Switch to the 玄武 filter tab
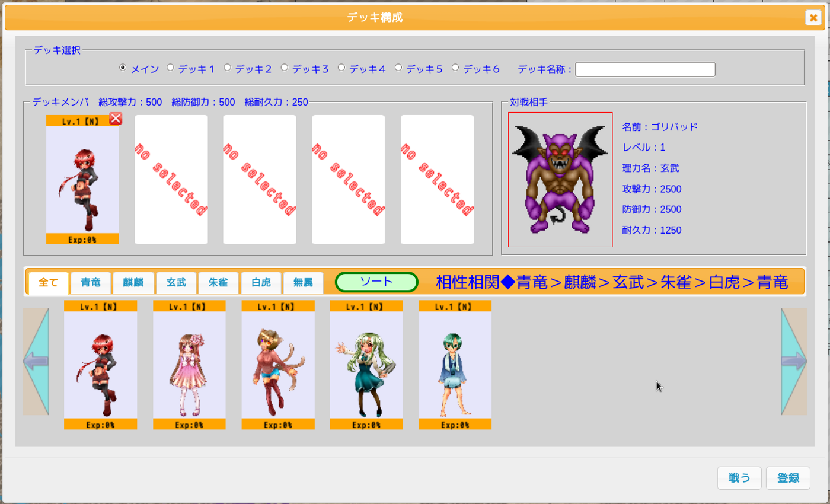Image resolution: width=830 pixels, height=504 pixels. pyautogui.click(x=176, y=283)
